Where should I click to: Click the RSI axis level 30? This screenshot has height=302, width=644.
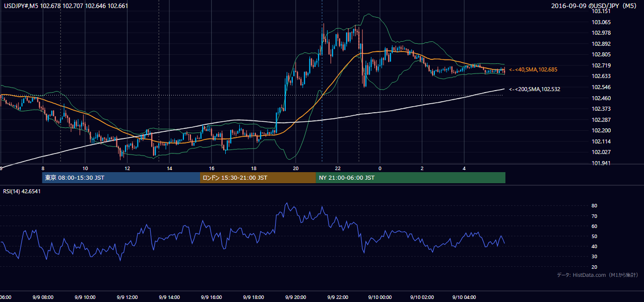point(595,257)
